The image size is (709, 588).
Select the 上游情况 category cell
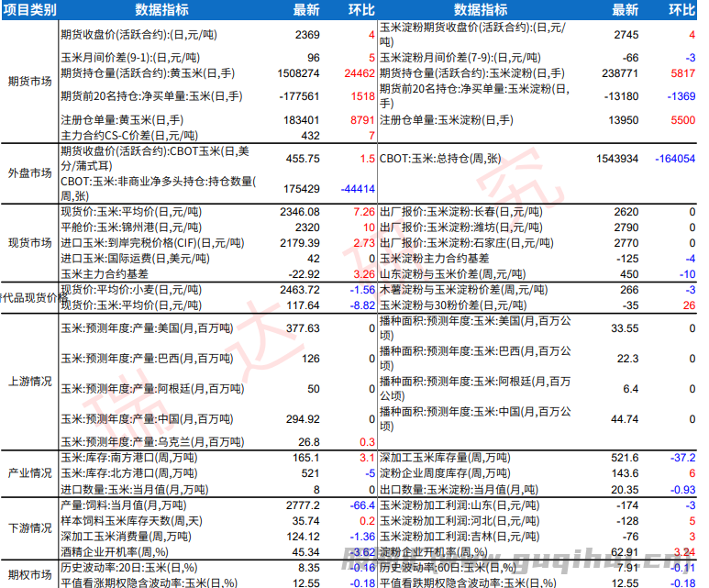point(29,381)
